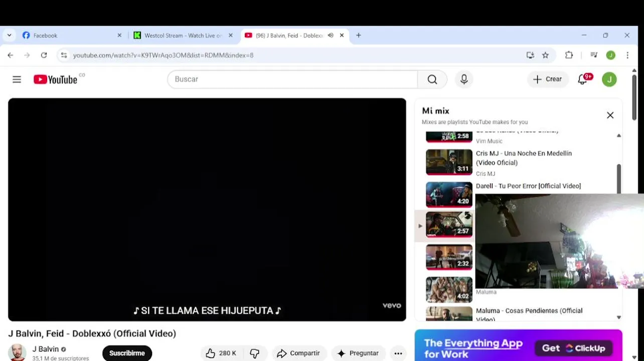The width and height of the screenshot is (644, 361).
Task: Bookmark this page with star icon
Action: pyautogui.click(x=545, y=55)
